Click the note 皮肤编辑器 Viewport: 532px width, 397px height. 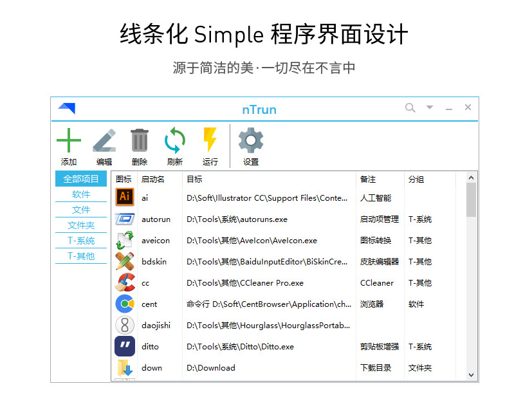pos(380,262)
